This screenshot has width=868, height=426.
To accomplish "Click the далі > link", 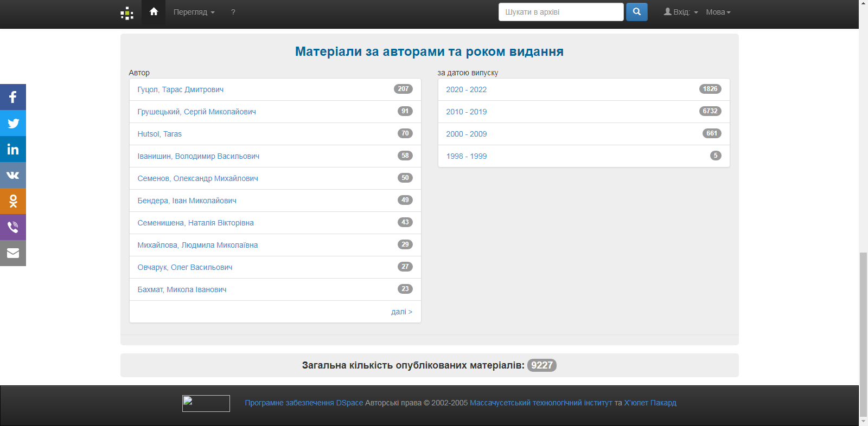I will (x=401, y=312).
